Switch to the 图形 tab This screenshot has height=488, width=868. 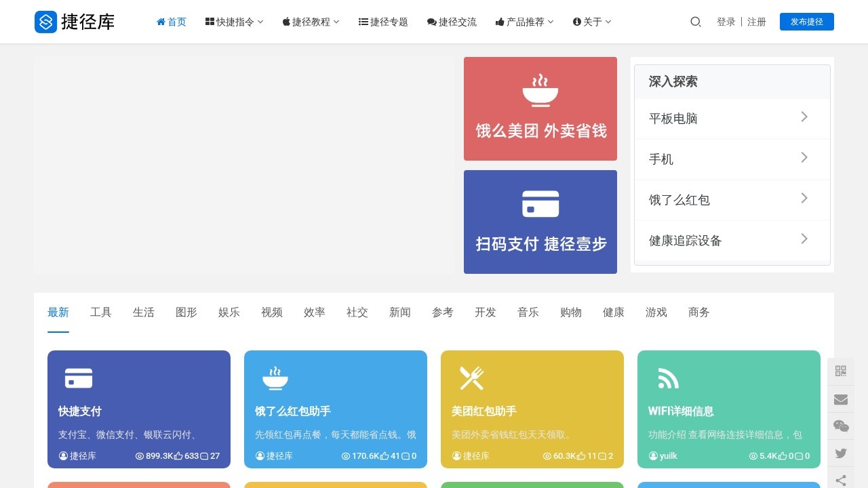[186, 312]
